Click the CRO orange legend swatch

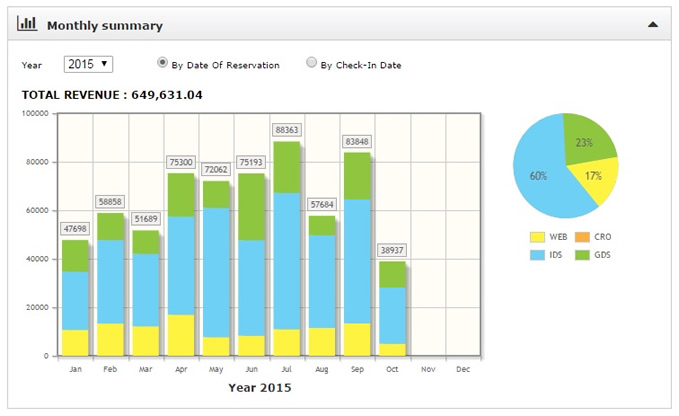coord(582,237)
